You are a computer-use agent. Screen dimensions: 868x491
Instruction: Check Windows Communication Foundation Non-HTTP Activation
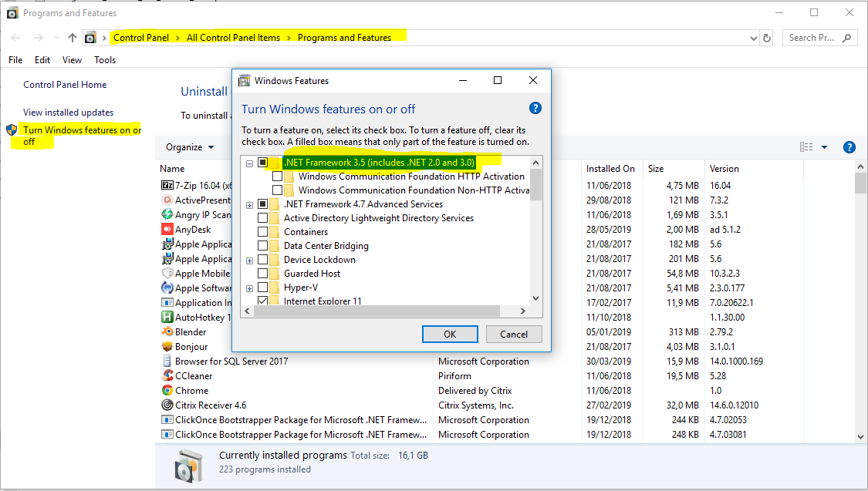(x=277, y=190)
